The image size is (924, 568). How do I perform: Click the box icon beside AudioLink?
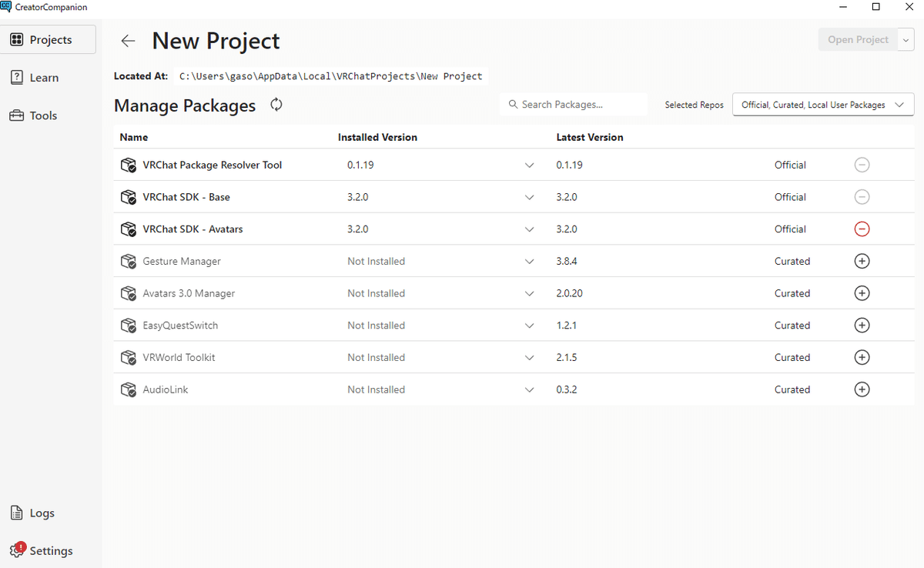(129, 390)
